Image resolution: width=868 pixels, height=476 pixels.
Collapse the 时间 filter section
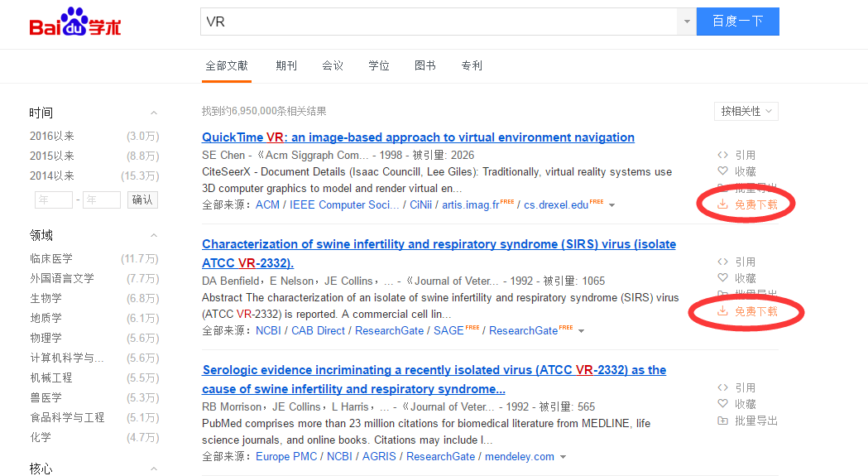tap(154, 113)
